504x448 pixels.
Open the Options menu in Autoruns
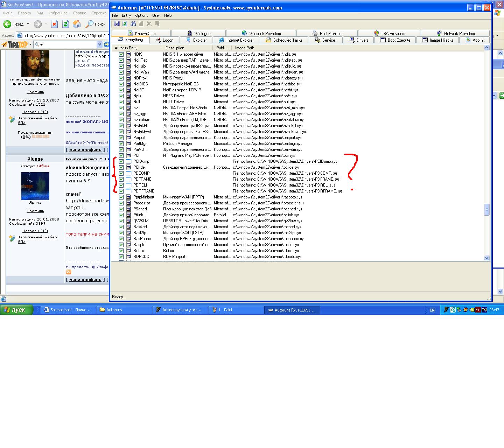pos(142,15)
